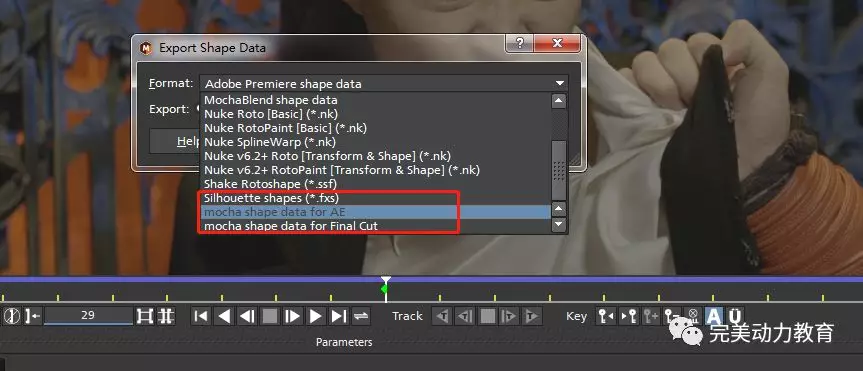Open the Format dropdown arrow
Screen dimensions: 863x371
click(x=560, y=84)
